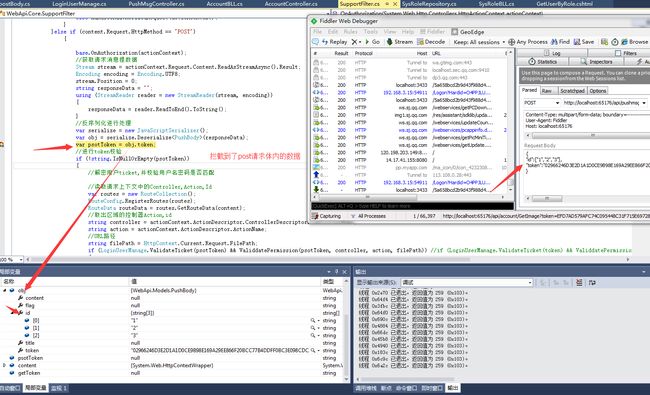Click the Host column header in Fiddler

pyautogui.click(x=422, y=53)
